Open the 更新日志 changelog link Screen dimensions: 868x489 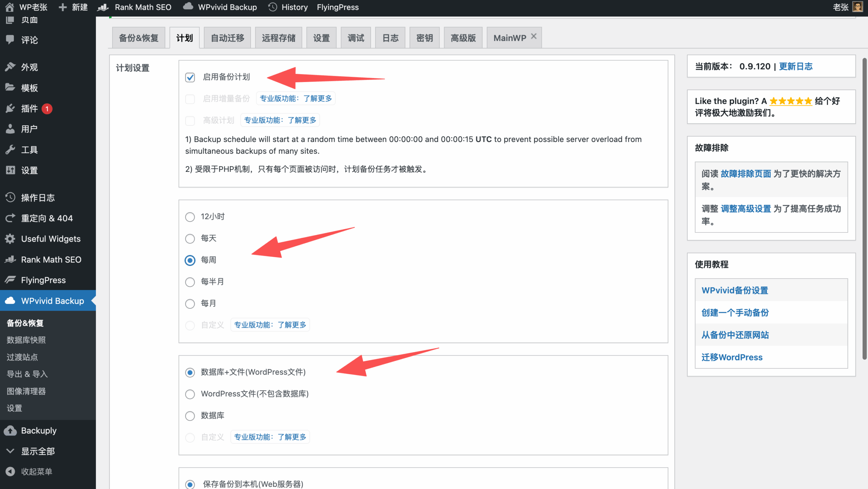click(795, 66)
